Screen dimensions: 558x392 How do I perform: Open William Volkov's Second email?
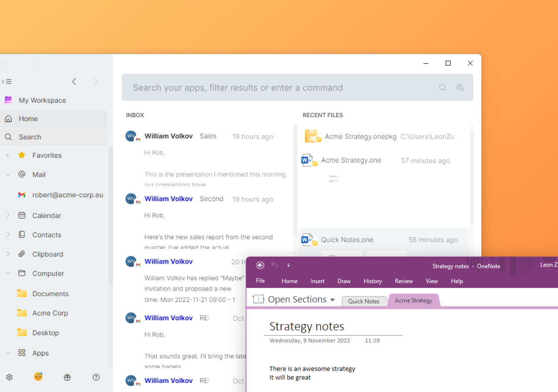[x=207, y=220]
